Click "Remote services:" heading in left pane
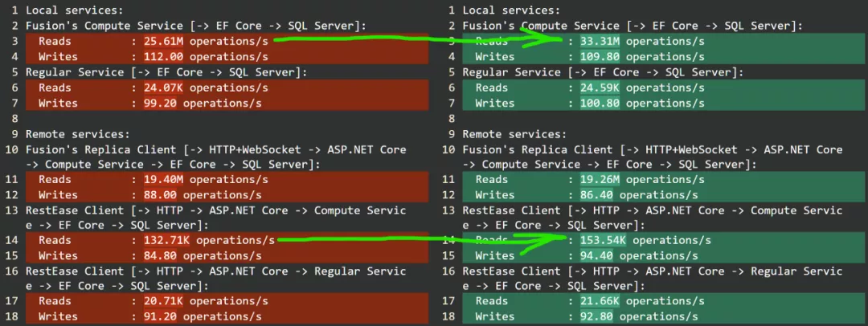 (x=78, y=135)
